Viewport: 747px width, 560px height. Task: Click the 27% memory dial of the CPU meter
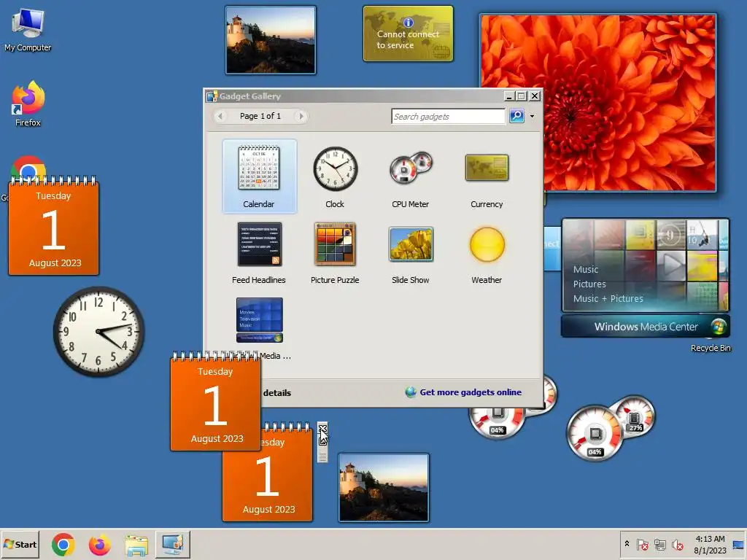(x=634, y=418)
